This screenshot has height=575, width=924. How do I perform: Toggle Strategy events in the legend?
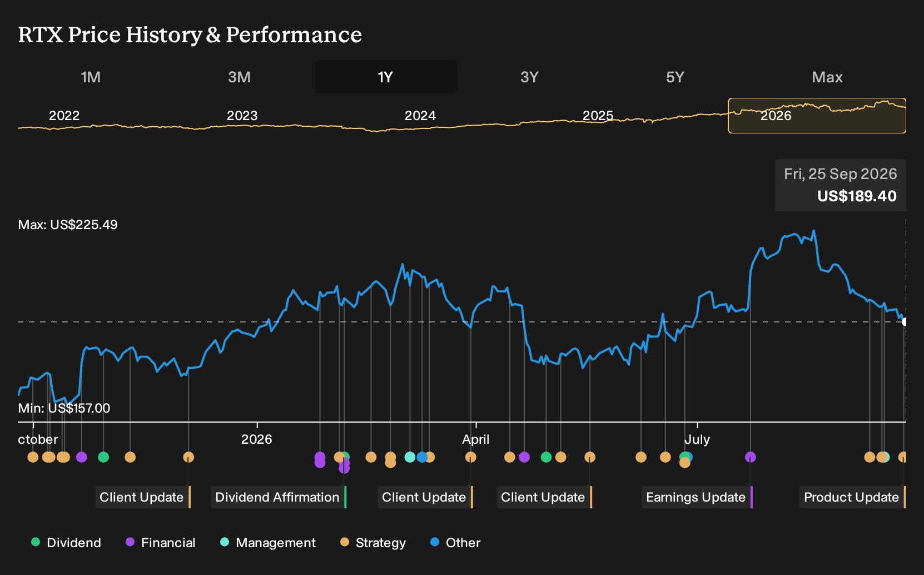pyautogui.click(x=373, y=543)
